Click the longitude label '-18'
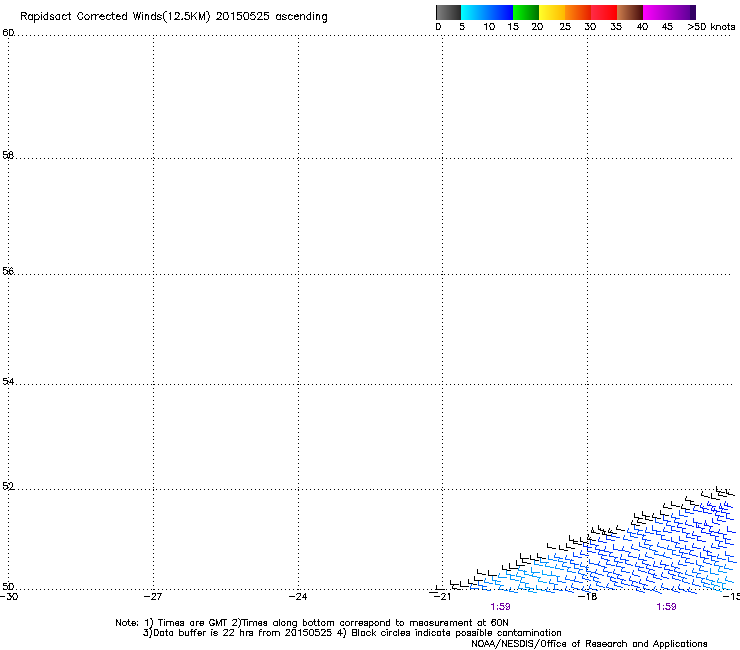Viewport: 740px width, 650px height. pos(588,597)
